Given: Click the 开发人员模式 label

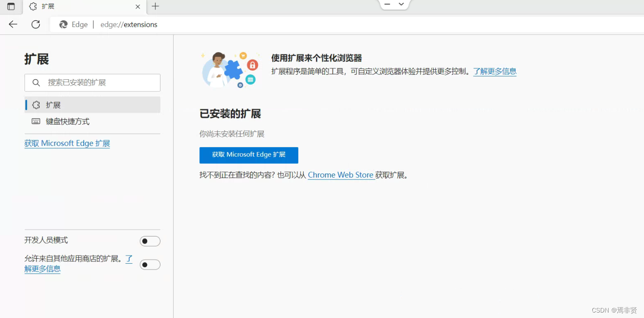Looking at the screenshot, I should 46,240.
